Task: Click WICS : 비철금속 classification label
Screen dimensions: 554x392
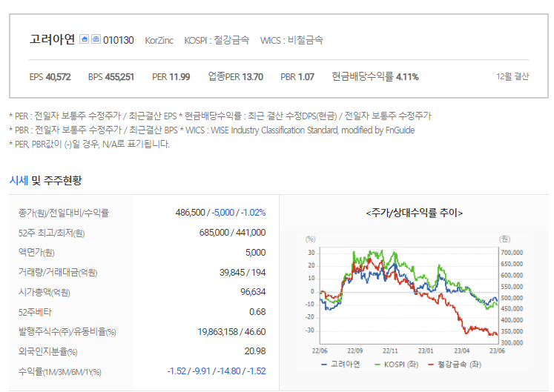Action: (291, 40)
